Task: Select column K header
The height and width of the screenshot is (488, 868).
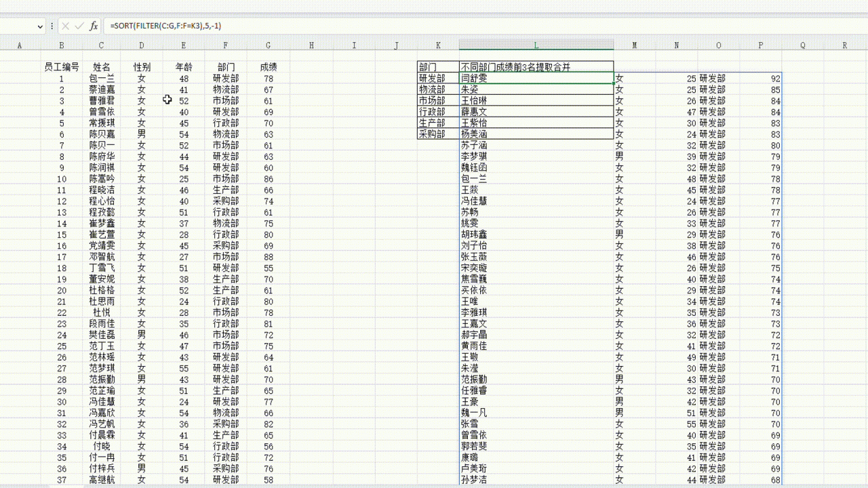Action: [x=438, y=45]
